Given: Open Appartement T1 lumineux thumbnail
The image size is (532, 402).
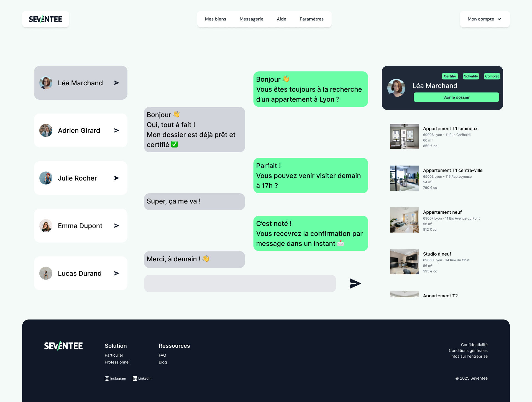Looking at the screenshot, I should (x=404, y=136).
